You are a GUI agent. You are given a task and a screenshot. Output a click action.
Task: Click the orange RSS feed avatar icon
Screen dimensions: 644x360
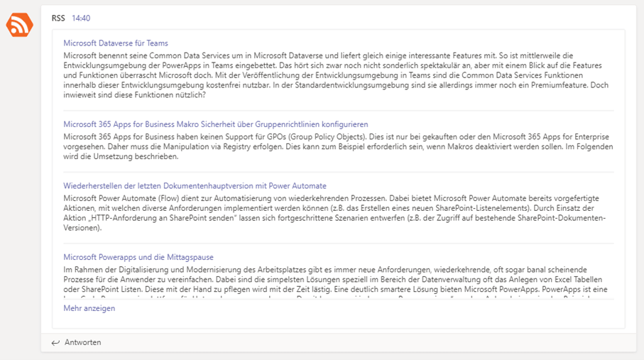pyautogui.click(x=20, y=25)
